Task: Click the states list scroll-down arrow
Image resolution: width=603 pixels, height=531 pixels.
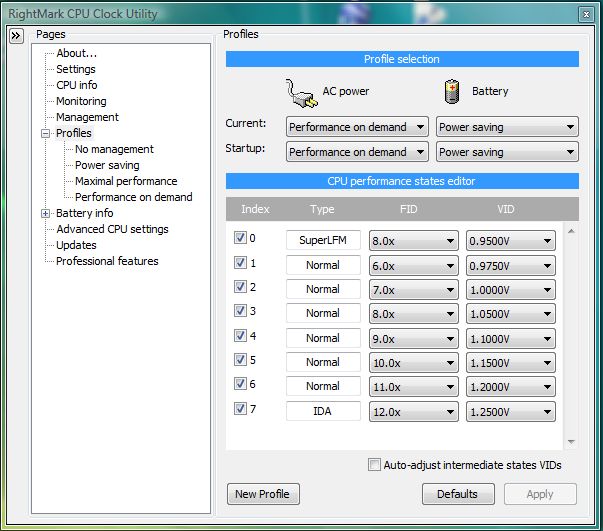Action: click(571, 442)
